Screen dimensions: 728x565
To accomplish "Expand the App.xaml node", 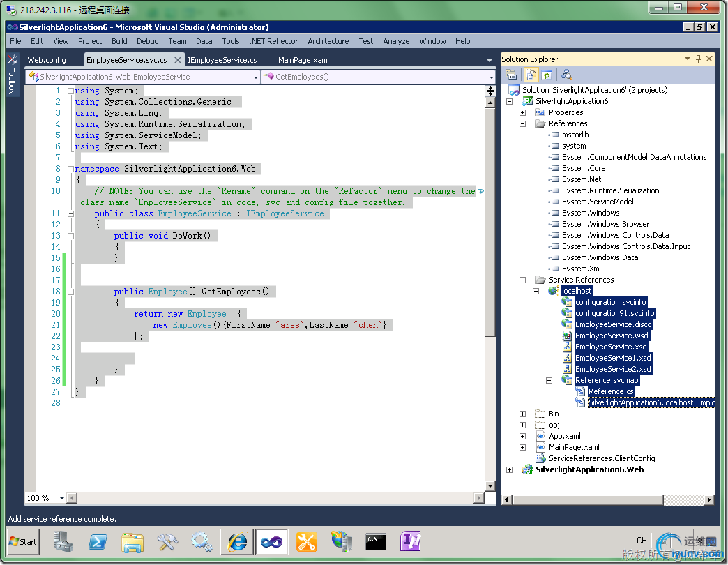I will point(523,436).
